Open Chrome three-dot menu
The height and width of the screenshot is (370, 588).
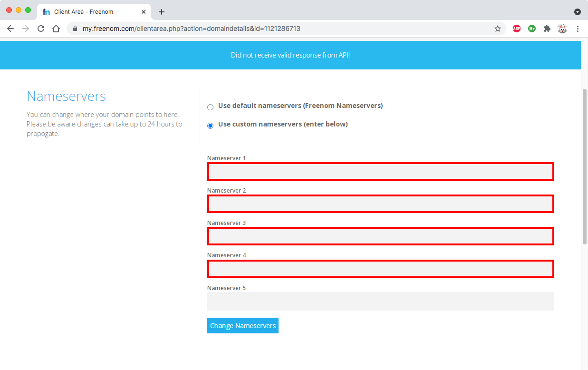tap(578, 29)
